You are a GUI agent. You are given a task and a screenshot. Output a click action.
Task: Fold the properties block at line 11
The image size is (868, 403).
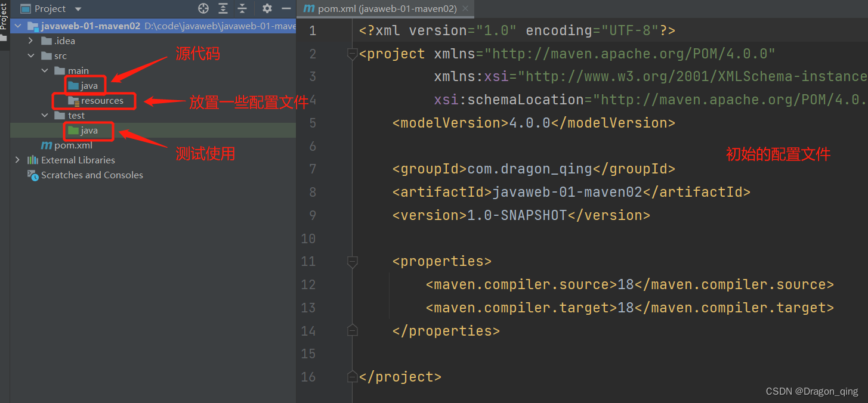pos(353,261)
